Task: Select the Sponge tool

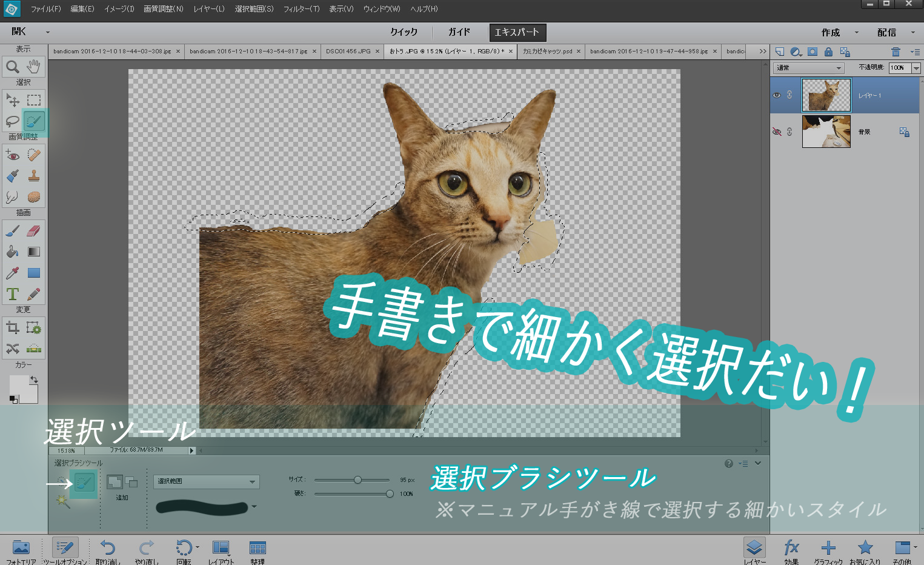Action: [x=34, y=197]
